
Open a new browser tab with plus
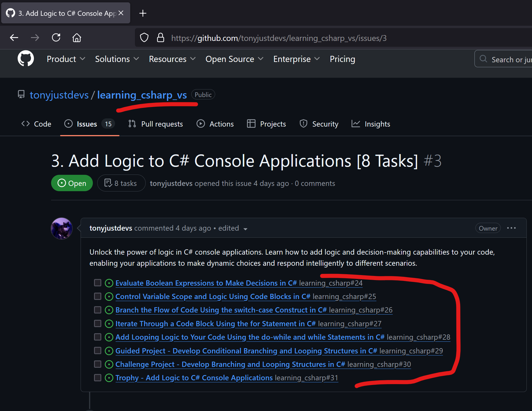point(143,13)
